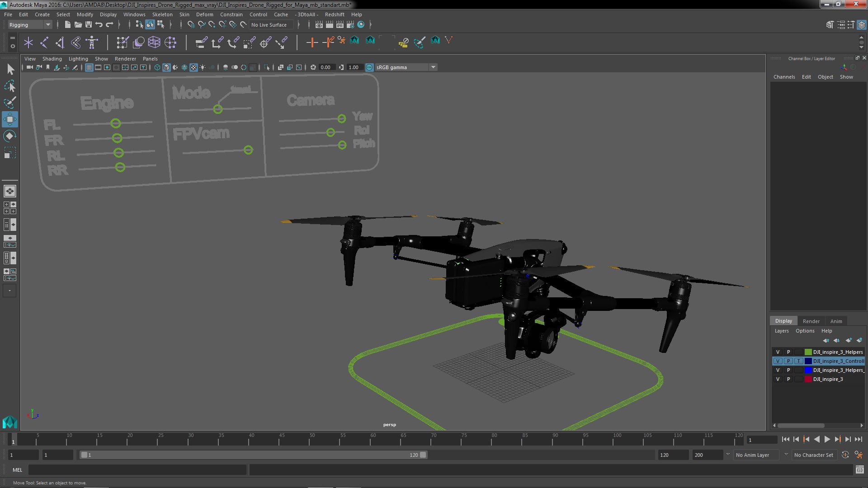The width and height of the screenshot is (868, 488).
Task: Switch to the Anim layer tab
Action: point(836,321)
